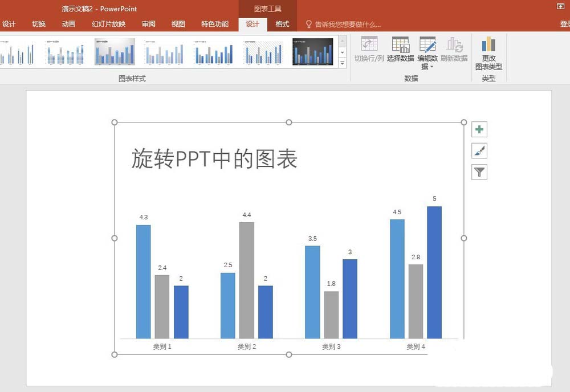Viewport: 570px width, 392px height.
Task: Apply the dark background chart style
Action: (312, 52)
